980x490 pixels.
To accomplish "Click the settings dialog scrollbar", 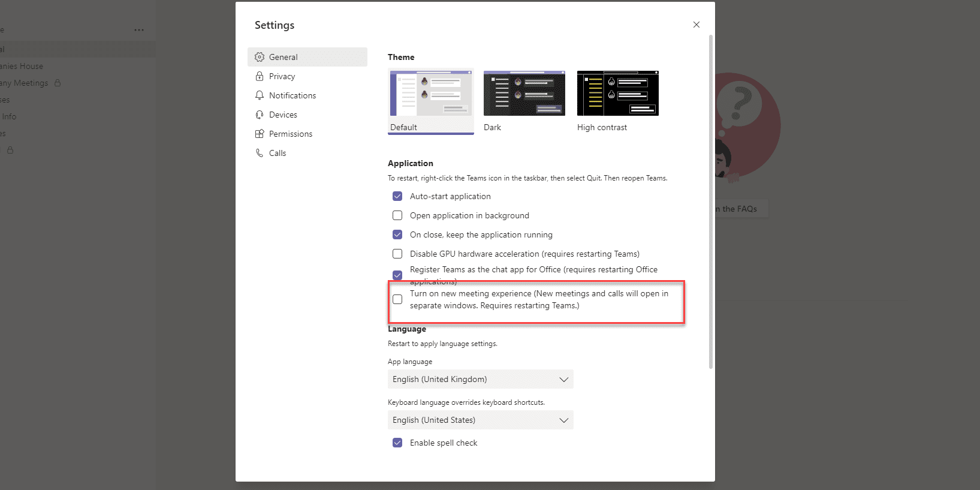I will click(x=711, y=202).
